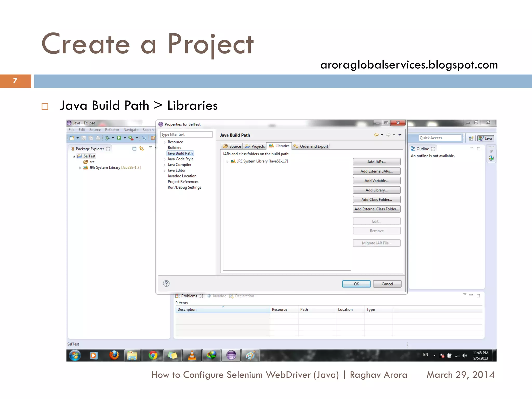Click the Skip All Breakpoints icon
532x399 pixels.
(x=144, y=138)
